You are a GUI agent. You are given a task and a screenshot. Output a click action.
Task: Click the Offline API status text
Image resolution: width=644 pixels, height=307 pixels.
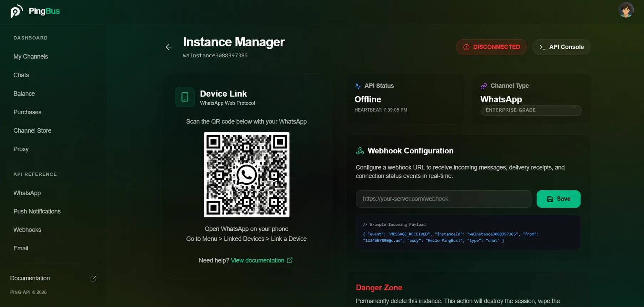click(x=368, y=99)
